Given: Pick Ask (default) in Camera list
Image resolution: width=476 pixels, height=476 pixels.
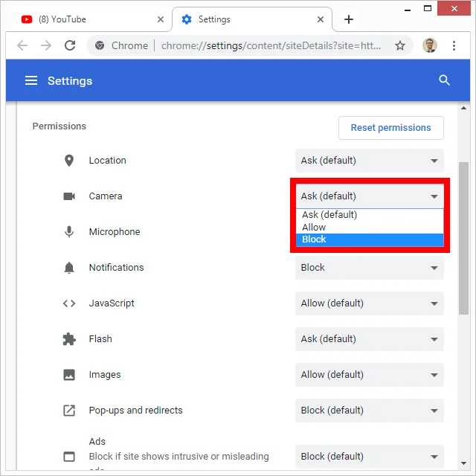Looking at the screenshot, I should [x=370, y=215].
